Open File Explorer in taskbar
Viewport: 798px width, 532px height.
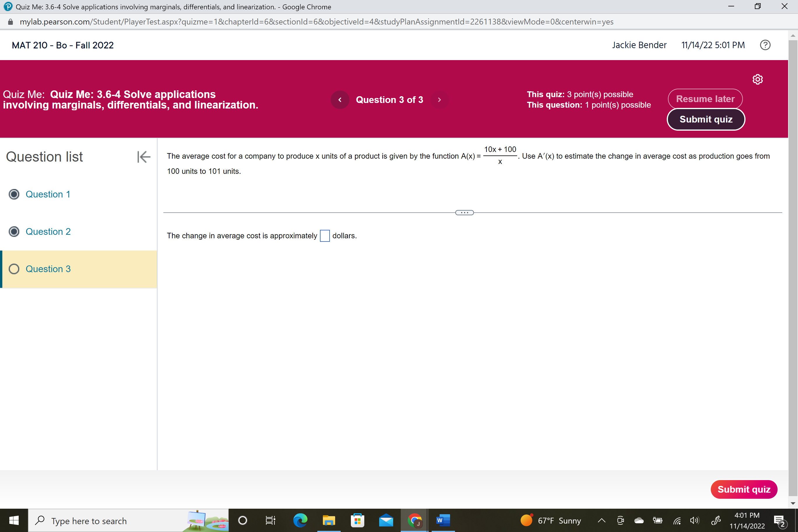pyautogui.click(x=328, y=520)
